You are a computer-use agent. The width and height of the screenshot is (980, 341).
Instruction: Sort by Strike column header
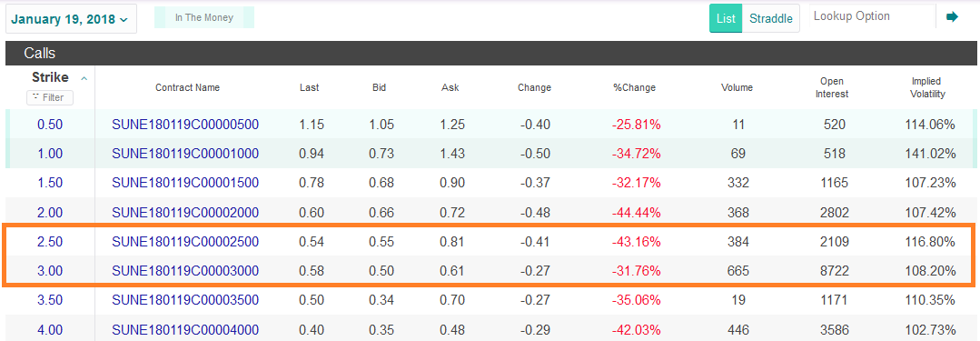(50, 77)
